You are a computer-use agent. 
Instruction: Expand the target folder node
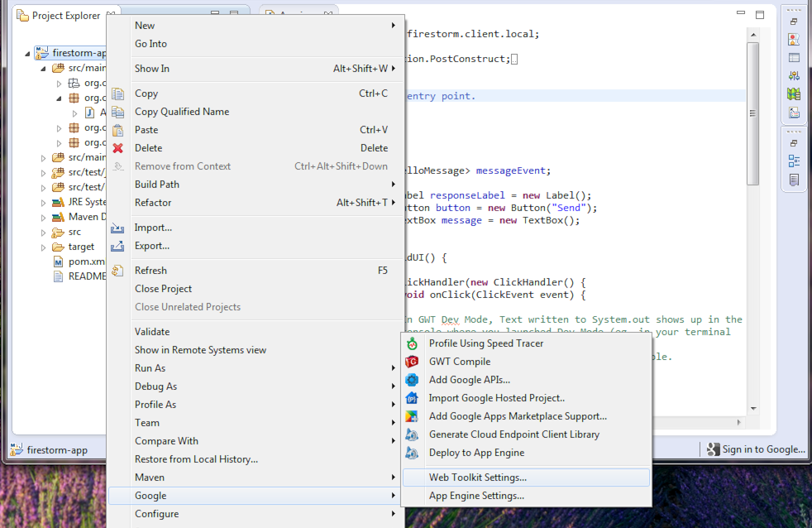click(43, 247)
